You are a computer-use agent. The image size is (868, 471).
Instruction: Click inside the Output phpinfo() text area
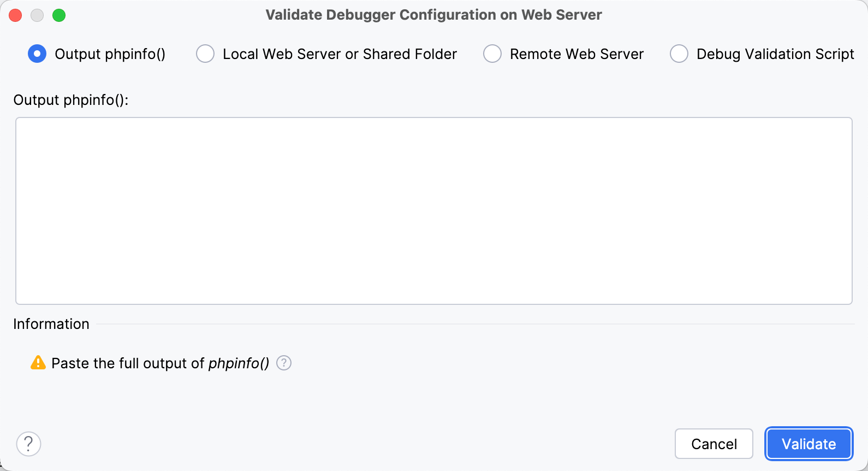[x=434, y=210]
